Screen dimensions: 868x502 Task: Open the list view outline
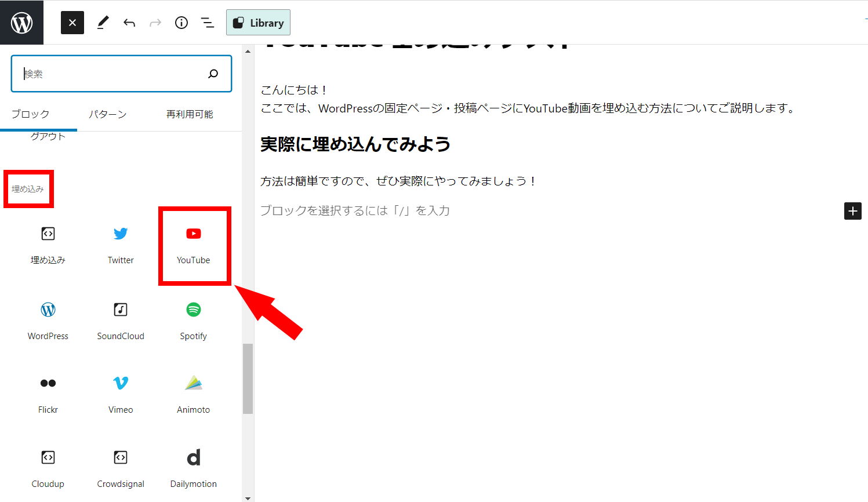[x=207, y=23]
